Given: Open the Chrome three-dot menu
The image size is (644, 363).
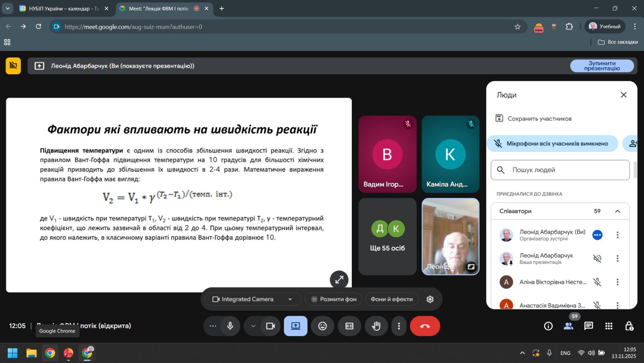Looking at the screenshot, I should click(635, 27).
